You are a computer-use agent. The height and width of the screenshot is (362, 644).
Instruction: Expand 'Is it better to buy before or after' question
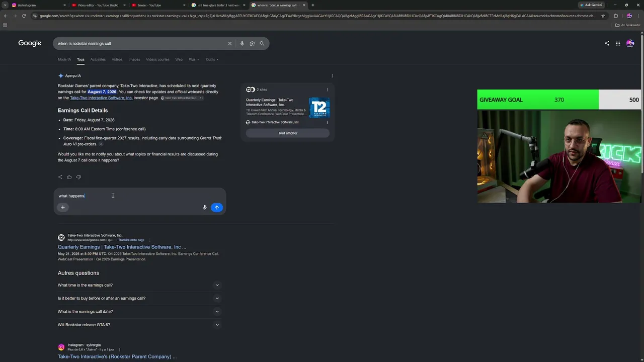[x=139, y=298]
